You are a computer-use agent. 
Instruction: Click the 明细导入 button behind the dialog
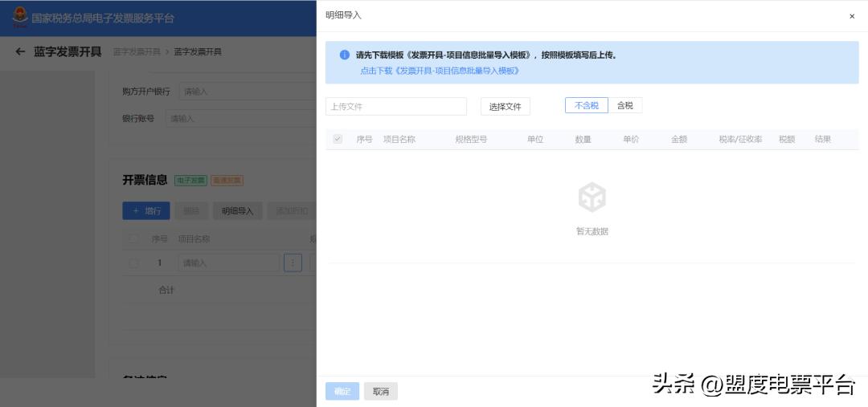[237, 210]
